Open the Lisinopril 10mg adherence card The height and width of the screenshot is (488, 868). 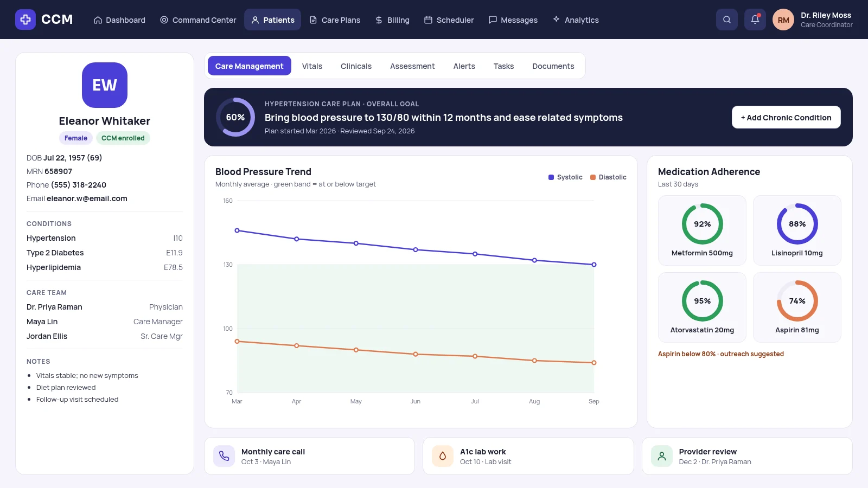tap(797, 230)
